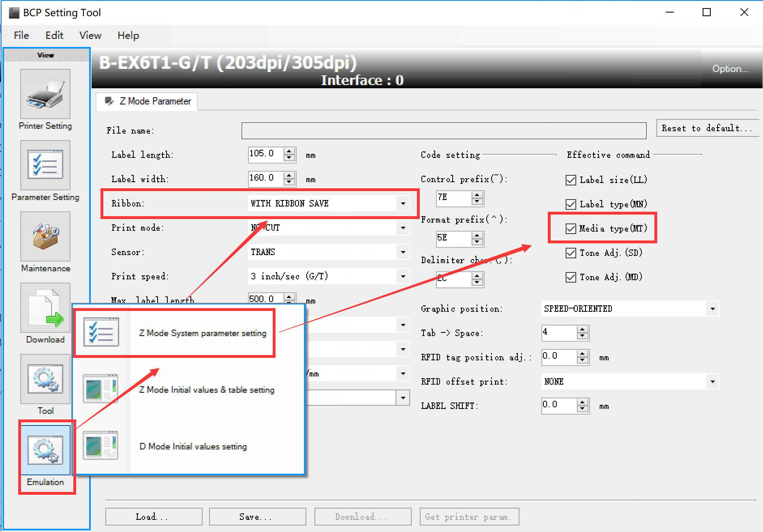Increase Tab -> Space value
Image resolution: width=763 pixels, height=532 pixels.
pos(583,329)
